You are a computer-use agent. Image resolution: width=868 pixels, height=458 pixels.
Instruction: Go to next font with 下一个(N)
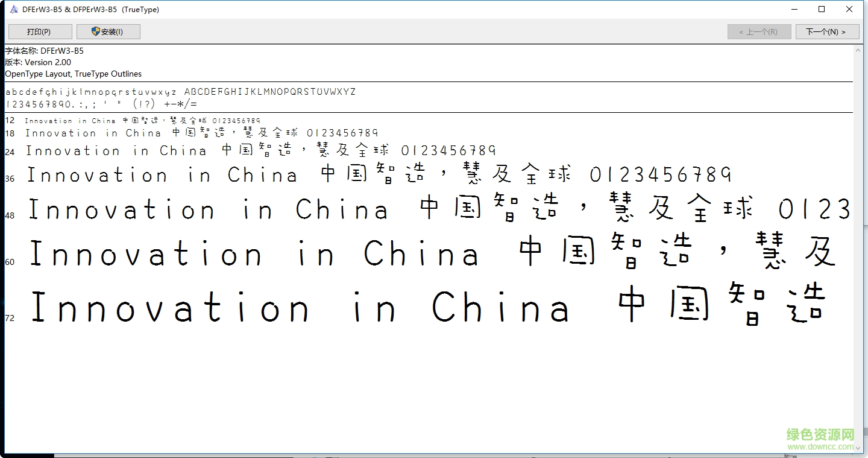pos(827,31)
